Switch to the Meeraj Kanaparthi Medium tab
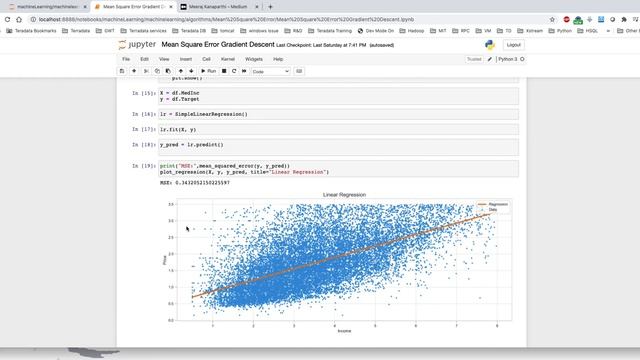The image size is (640, 360). pyautogui.click(x=218, y=7)
